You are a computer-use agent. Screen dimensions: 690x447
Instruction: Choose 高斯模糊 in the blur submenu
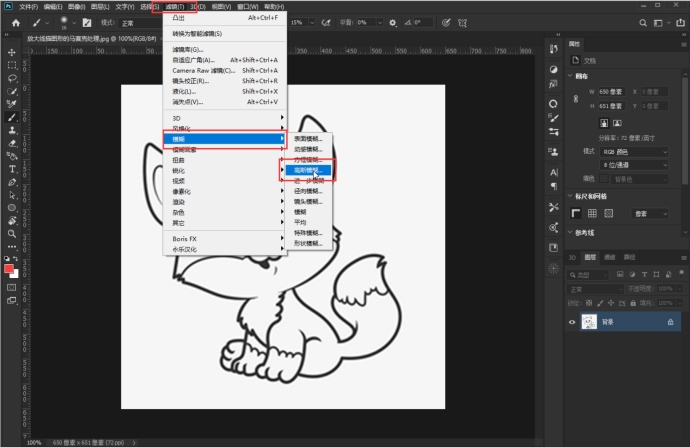point(308,170)
